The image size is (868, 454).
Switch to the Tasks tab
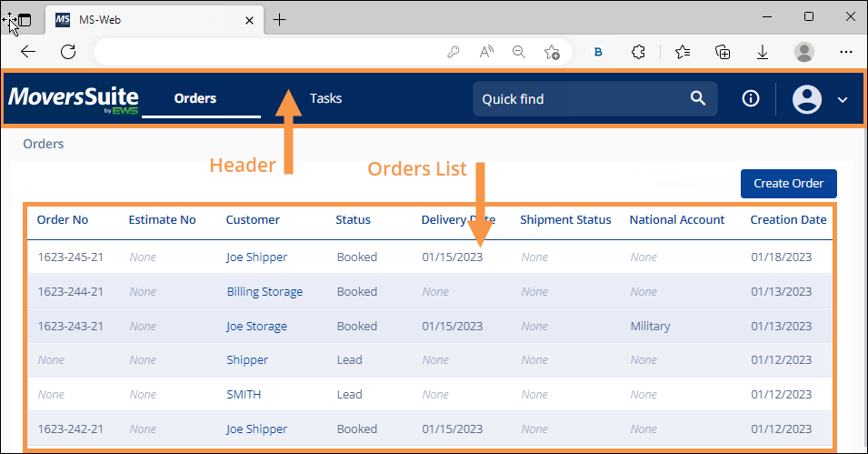[325, 98]
